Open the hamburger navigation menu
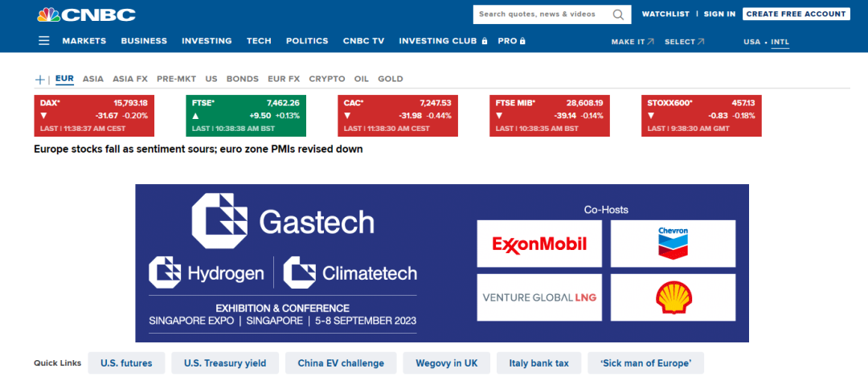868x381 pixels. tap(43, 41)
